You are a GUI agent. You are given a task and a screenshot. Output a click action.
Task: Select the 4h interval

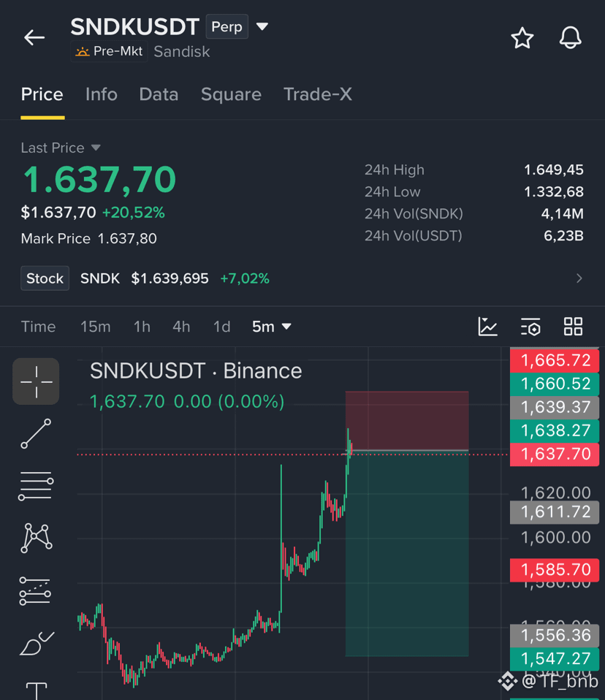tap(181, 327)
